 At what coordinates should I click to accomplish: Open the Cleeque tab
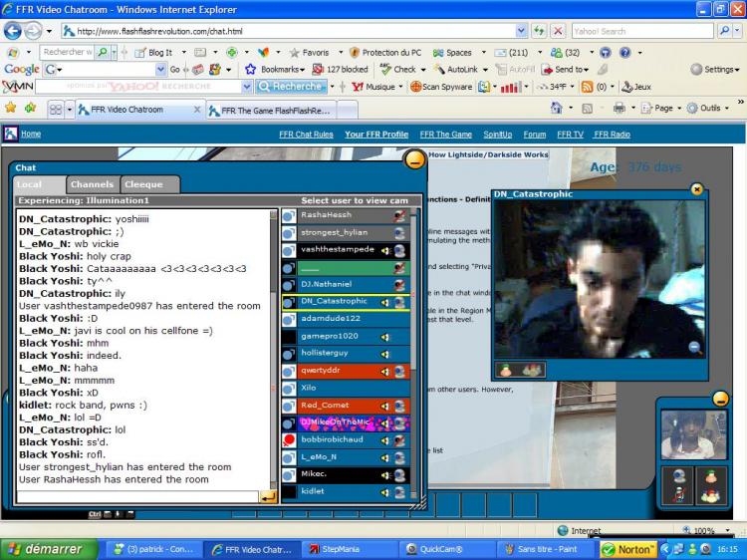click(x=143, y=184)
